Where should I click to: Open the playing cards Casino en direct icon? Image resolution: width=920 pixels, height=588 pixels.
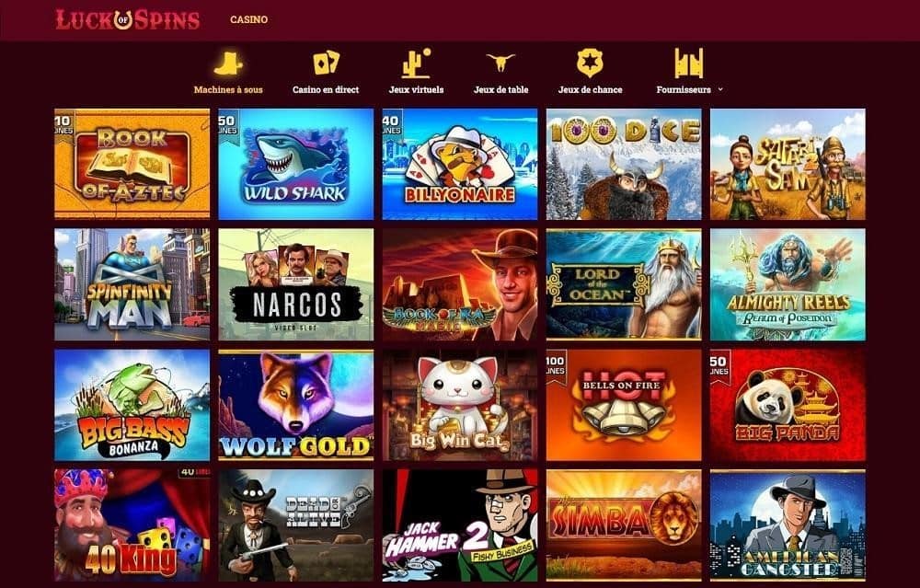(326, 63)
